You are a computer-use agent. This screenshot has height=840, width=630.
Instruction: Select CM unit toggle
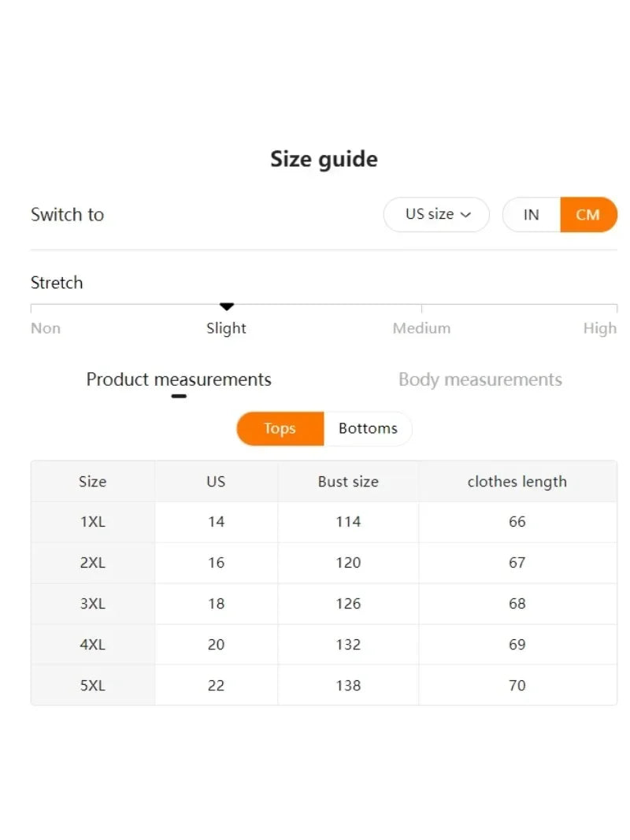(x=587, y=214)
